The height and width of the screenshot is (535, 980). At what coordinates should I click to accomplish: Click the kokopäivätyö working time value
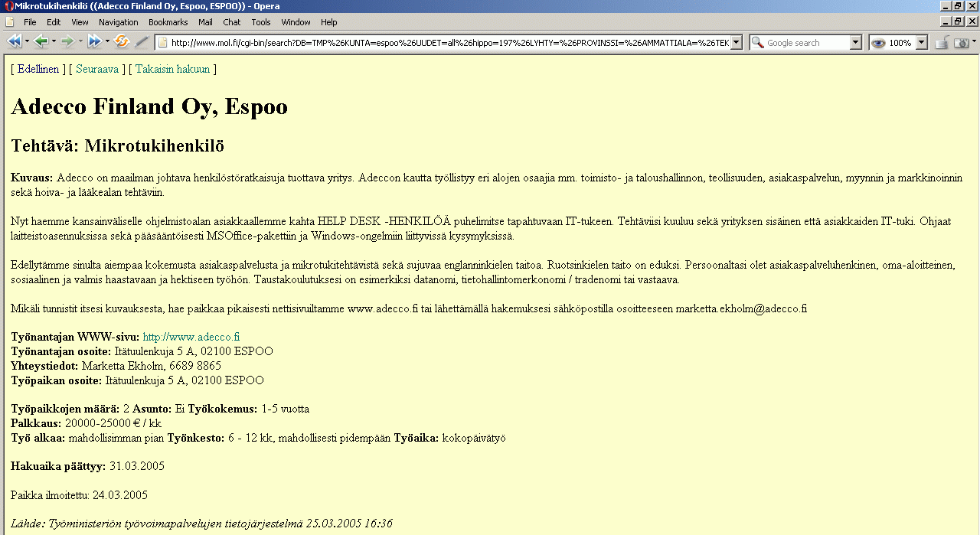[x=474, y=438]
